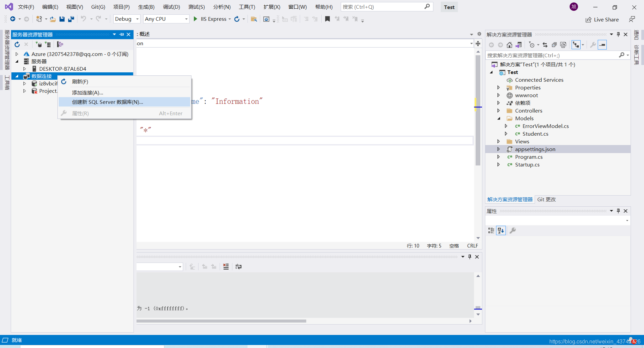Collapse the Models folder in Solution Explorer
Screen dimensions: 644x348
tap(499, 118)
